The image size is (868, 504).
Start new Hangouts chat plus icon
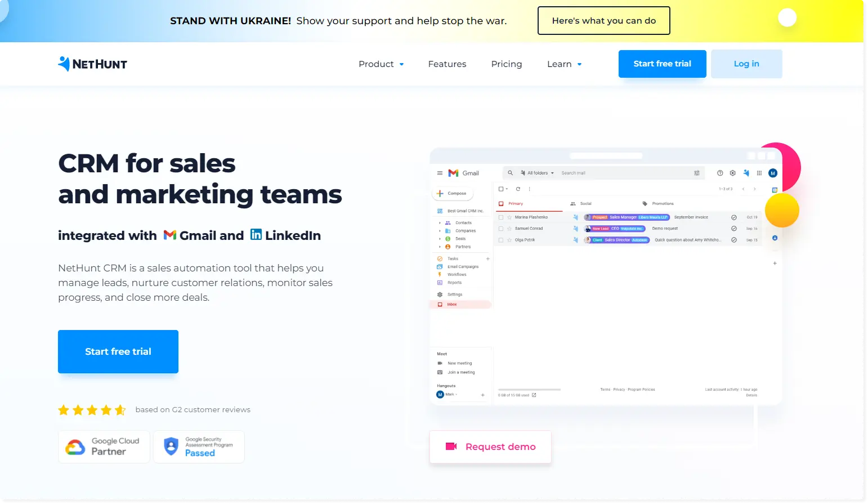coord(483,395)
